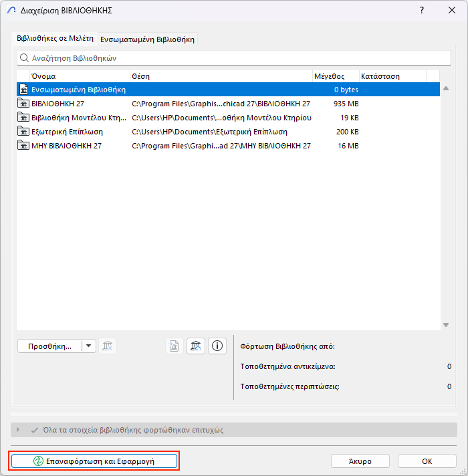Click the OK button
Screen dimensions: 468x476
point(427,461)
